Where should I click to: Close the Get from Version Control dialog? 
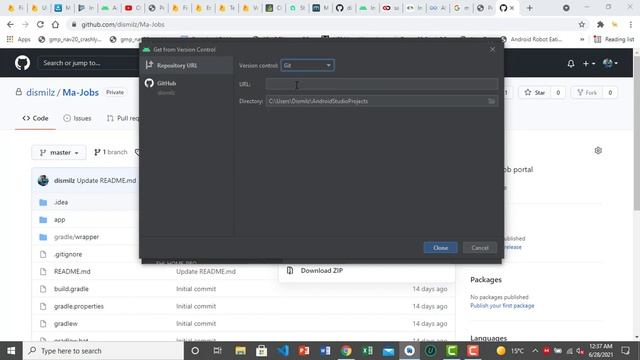[492, 49]
